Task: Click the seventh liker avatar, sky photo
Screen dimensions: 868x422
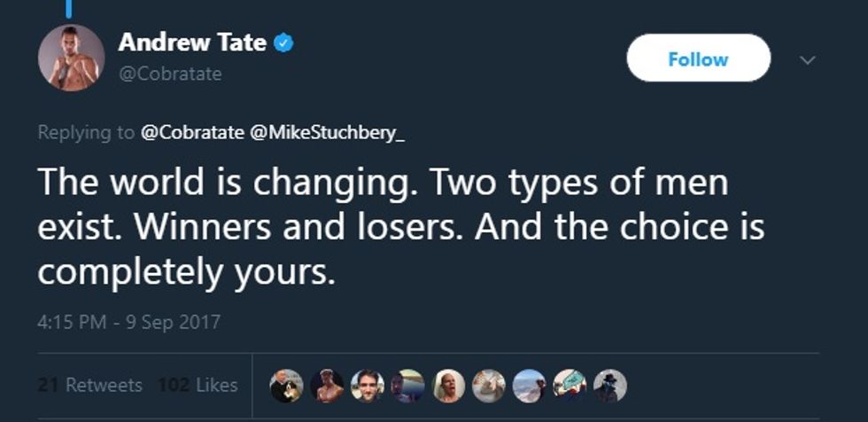Action: click(530, 385)
